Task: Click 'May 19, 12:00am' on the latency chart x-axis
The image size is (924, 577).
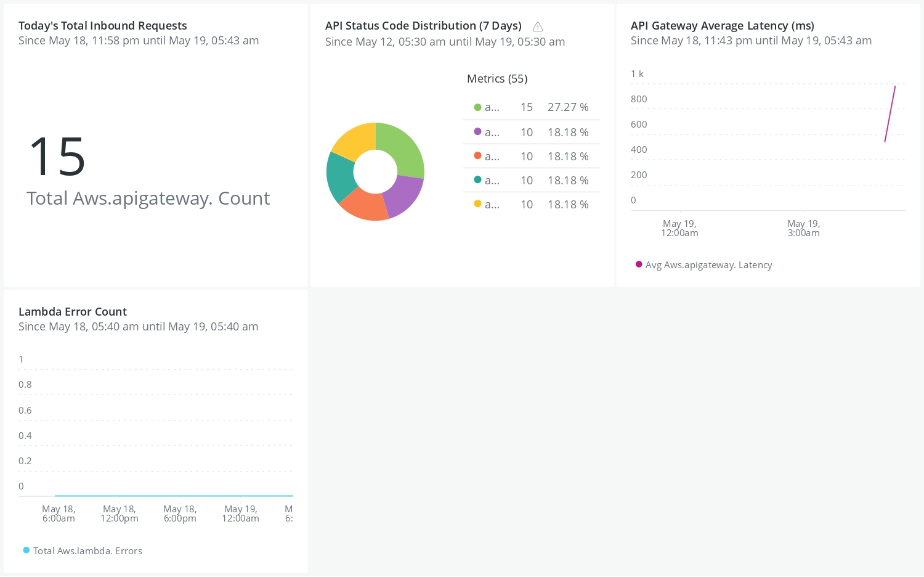Action: point(679,228)
